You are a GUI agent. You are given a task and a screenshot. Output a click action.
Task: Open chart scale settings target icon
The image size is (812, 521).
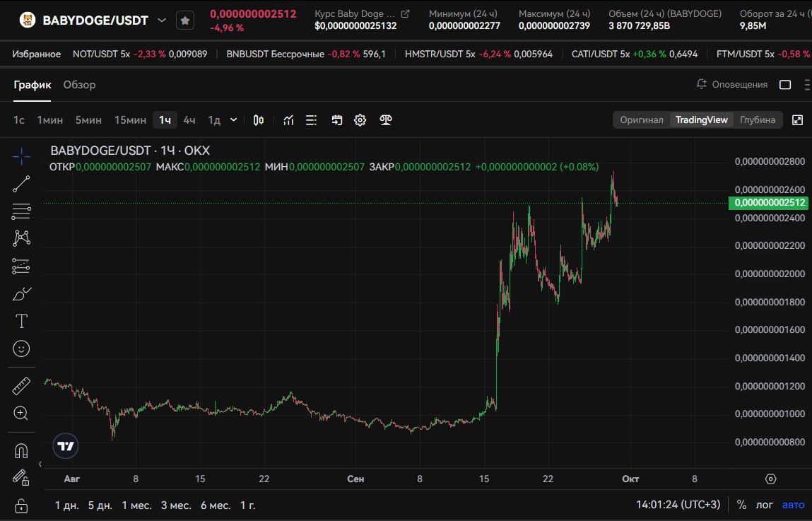(x=770, y=479)
